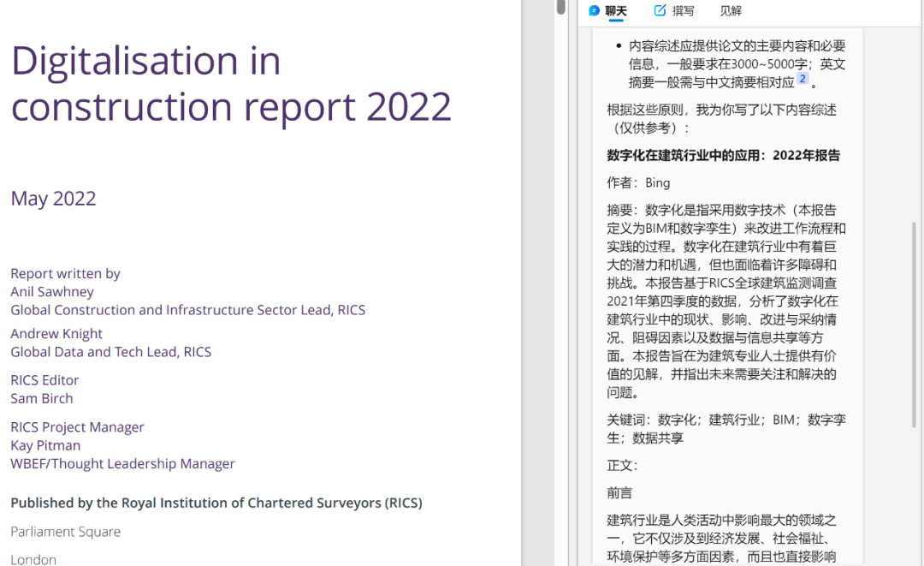924x566 pixels.
Task: Click the PDF page vertical scrollbar thumb
Action: 561,7
